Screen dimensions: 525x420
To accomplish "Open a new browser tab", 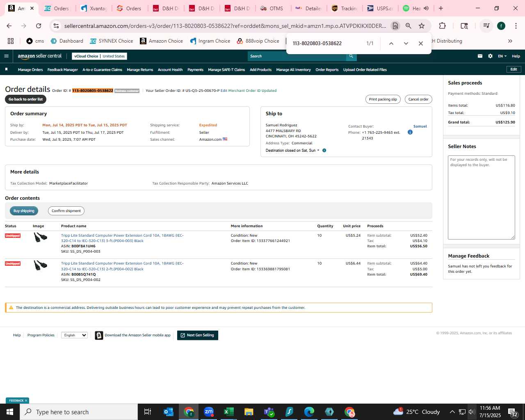I will coord(441,8).
